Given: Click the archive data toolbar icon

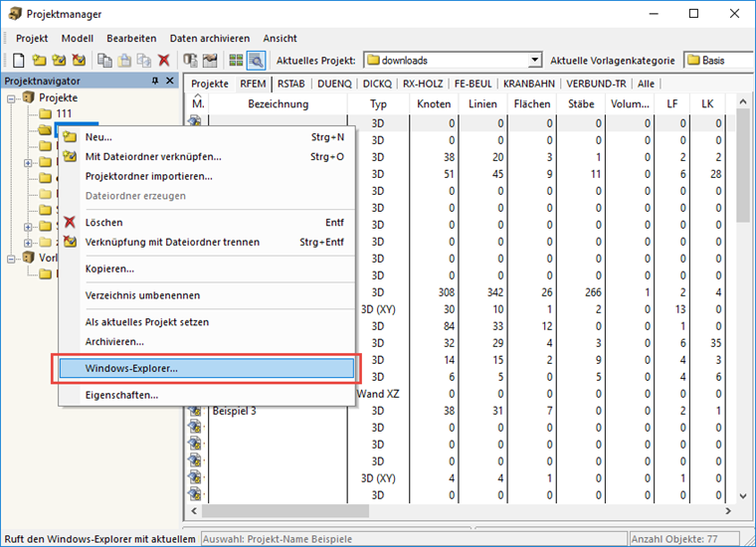Looking at the screenshot, I should pyautogui.click(x=190, y=61).
